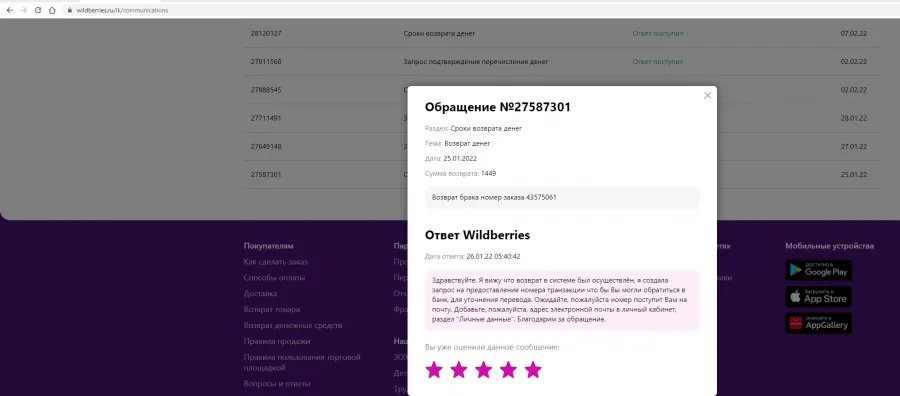This screenshot has height=396, width=900.
Task: Open the AppGallery download badge
Action: (x=818, y=323)
